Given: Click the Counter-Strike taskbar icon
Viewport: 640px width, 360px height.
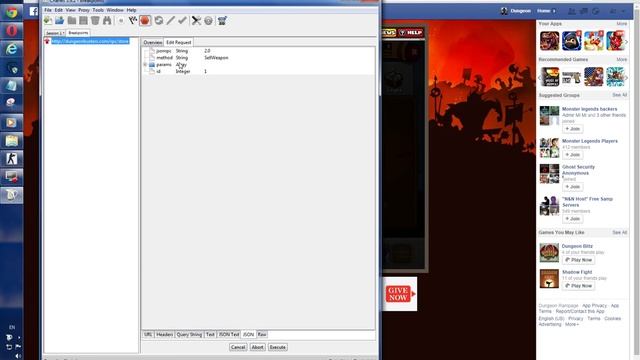Looking at the screenshot, I should pos(11,158).
